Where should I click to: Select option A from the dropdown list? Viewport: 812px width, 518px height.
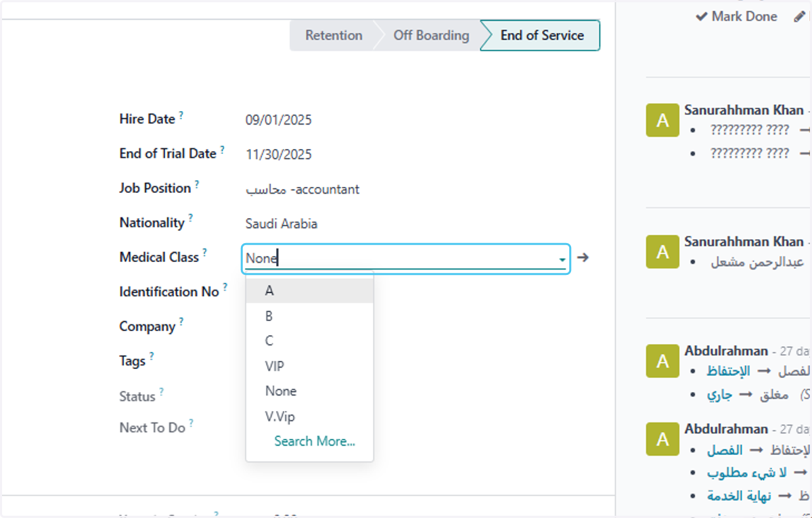(x=309, y=290)
